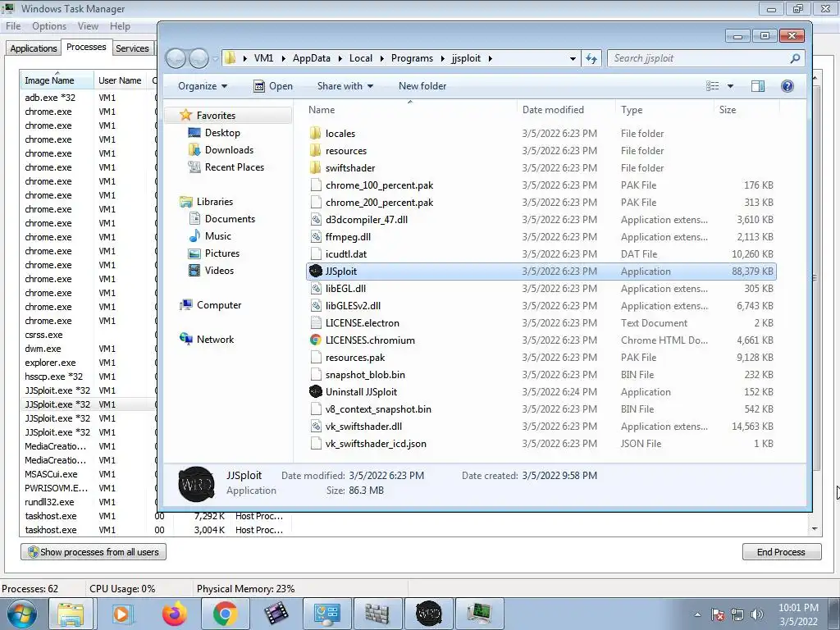Open the Task Manager File menu

(x=13, y=25)
